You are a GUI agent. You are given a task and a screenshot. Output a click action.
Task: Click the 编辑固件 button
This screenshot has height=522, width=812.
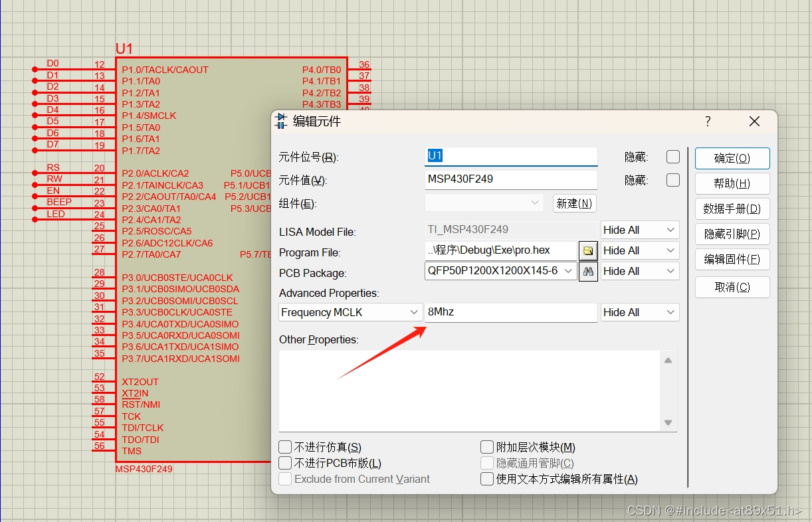pyautogui.click(x=732, y=259)
